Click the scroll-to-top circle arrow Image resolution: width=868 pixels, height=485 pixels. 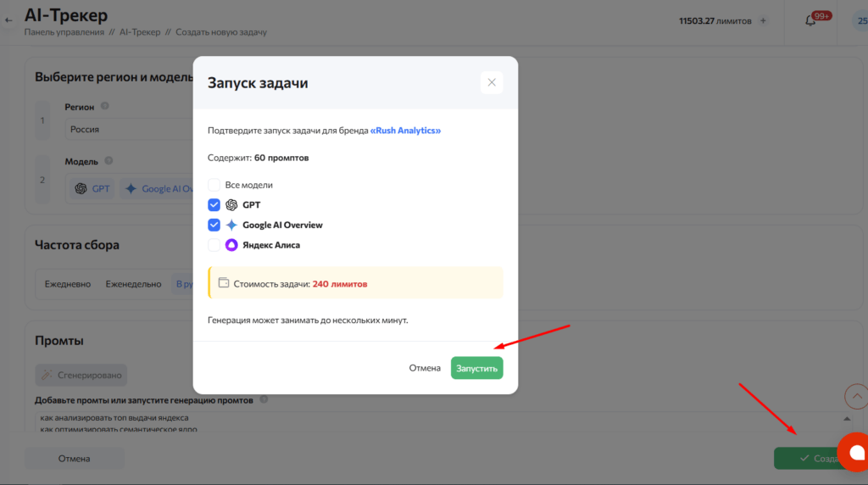coord(856,396)
